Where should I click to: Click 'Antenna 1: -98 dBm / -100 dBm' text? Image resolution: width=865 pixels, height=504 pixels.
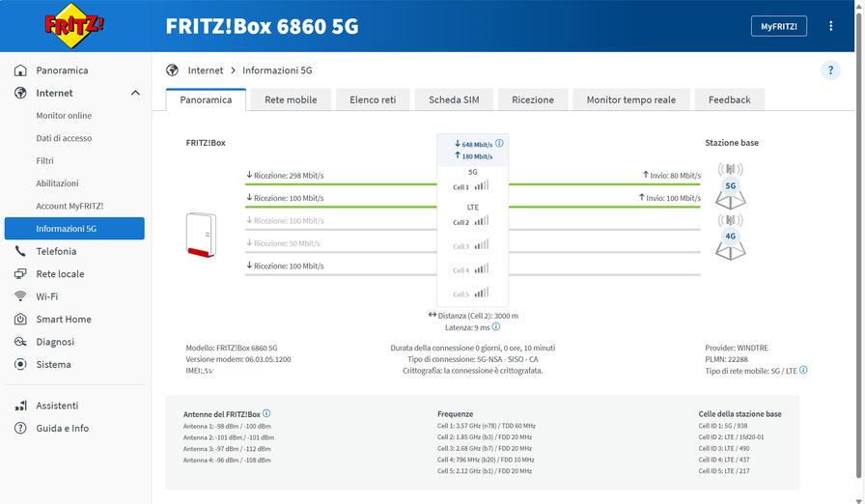tap(227, 426)
